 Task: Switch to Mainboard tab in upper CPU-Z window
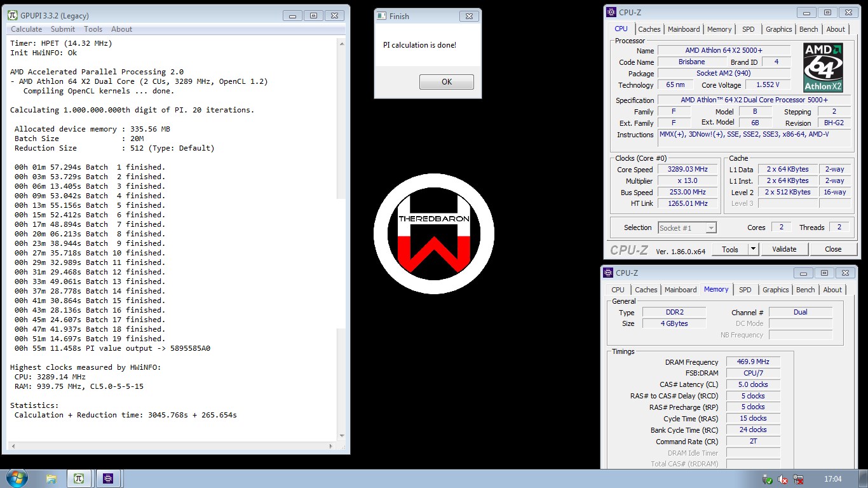click(684, 29)
